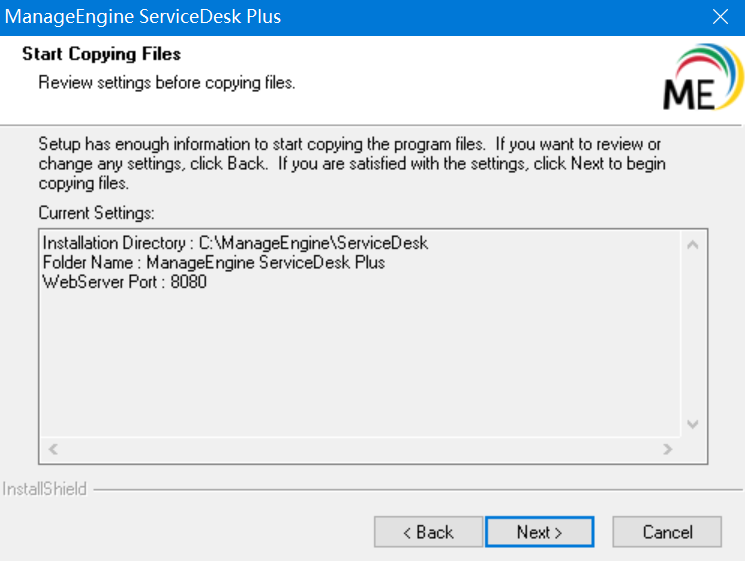Click the 'Review settings before copying files' subtitle
The width and height of the screenshot is (745, 561).
[167, 82]
